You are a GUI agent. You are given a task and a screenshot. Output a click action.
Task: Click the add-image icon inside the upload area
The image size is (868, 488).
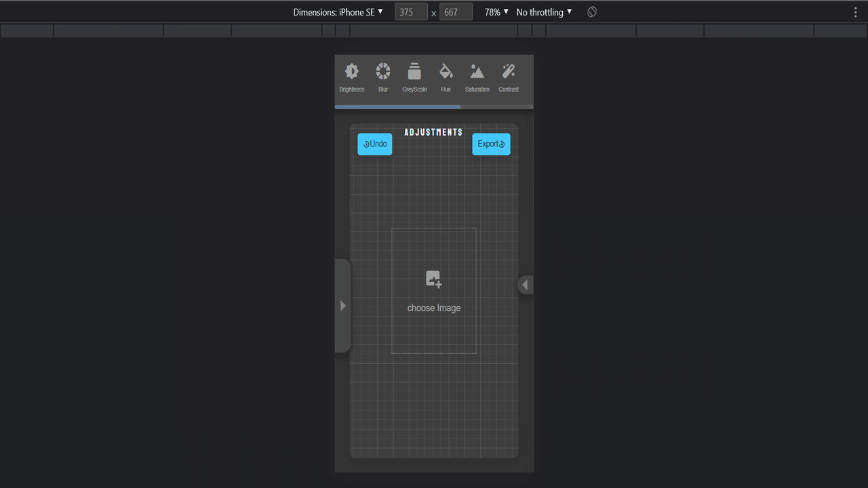coord(434,279)
